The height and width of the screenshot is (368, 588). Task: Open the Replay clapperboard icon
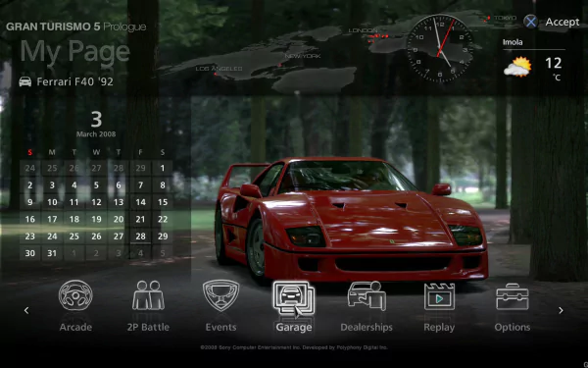click(439, 296)
